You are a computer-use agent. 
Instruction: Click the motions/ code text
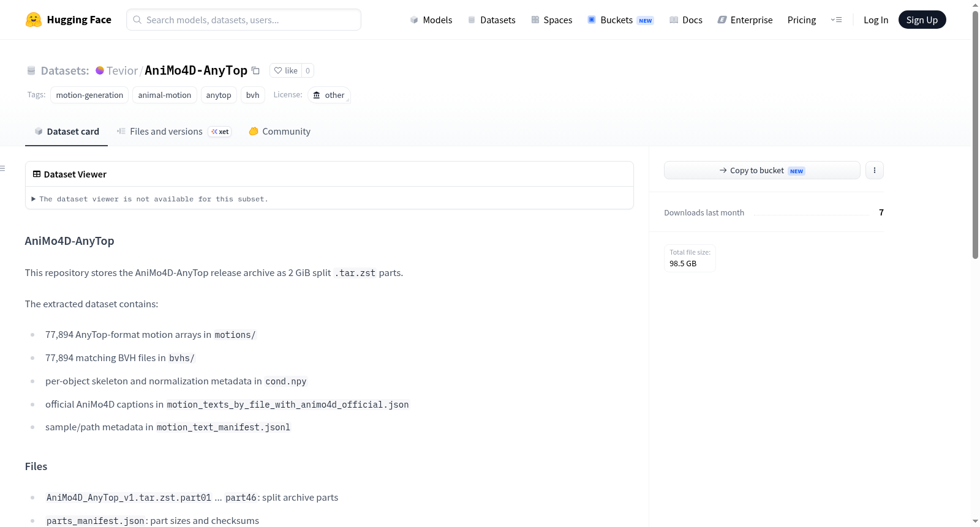(235, 335)
